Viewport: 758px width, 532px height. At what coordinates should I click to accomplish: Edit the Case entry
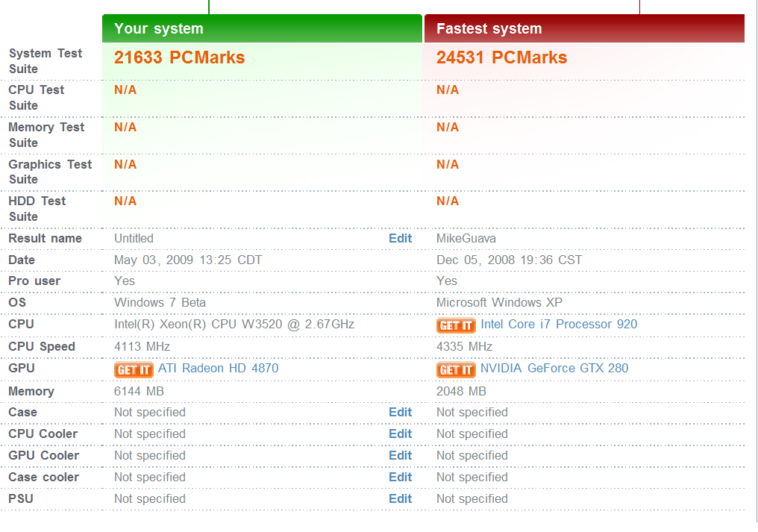[x=401, y=412]
